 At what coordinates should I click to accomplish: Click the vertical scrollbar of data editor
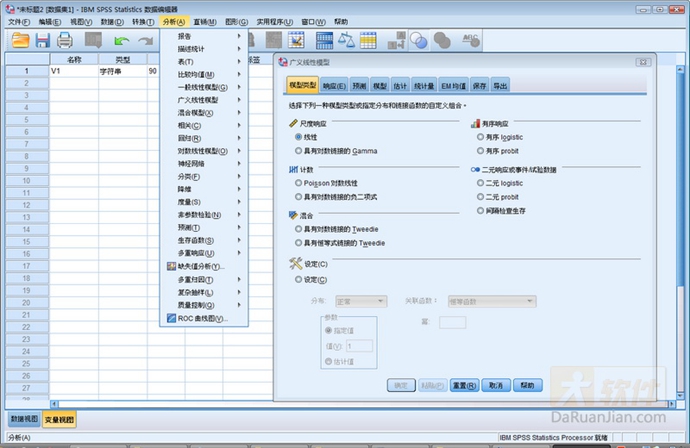(x=680, y=233)
